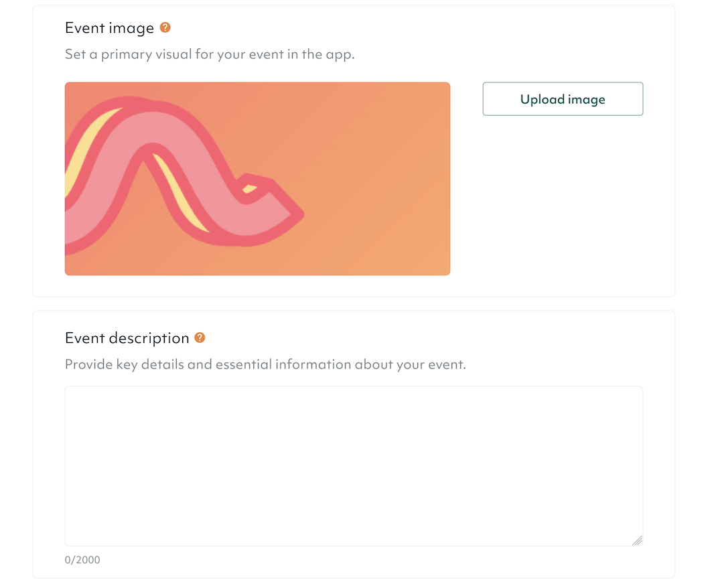This screenshot has width=718, height=588.
Task: Select the event image preview thumbnail
Action: coord(257,178)
